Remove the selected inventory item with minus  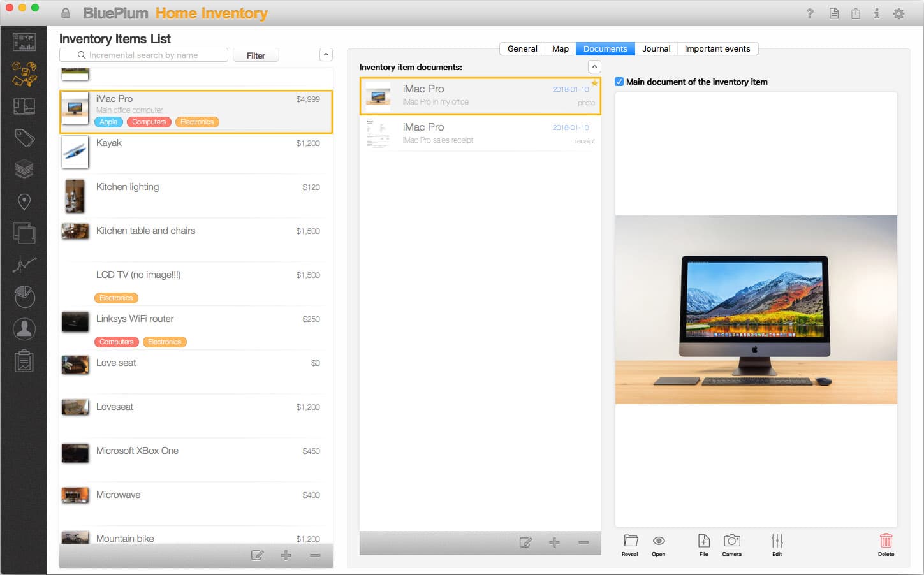click(315, 555)
